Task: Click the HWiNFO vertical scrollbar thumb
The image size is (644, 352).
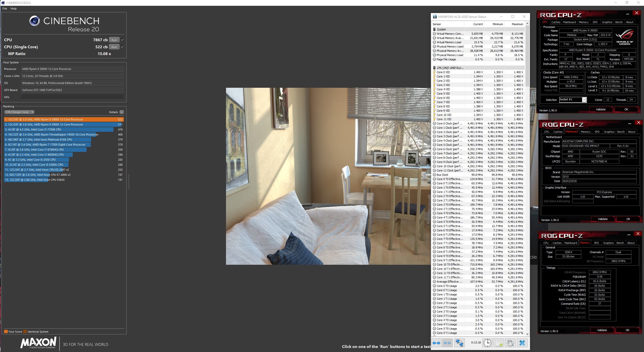Action: coord(527,55)
